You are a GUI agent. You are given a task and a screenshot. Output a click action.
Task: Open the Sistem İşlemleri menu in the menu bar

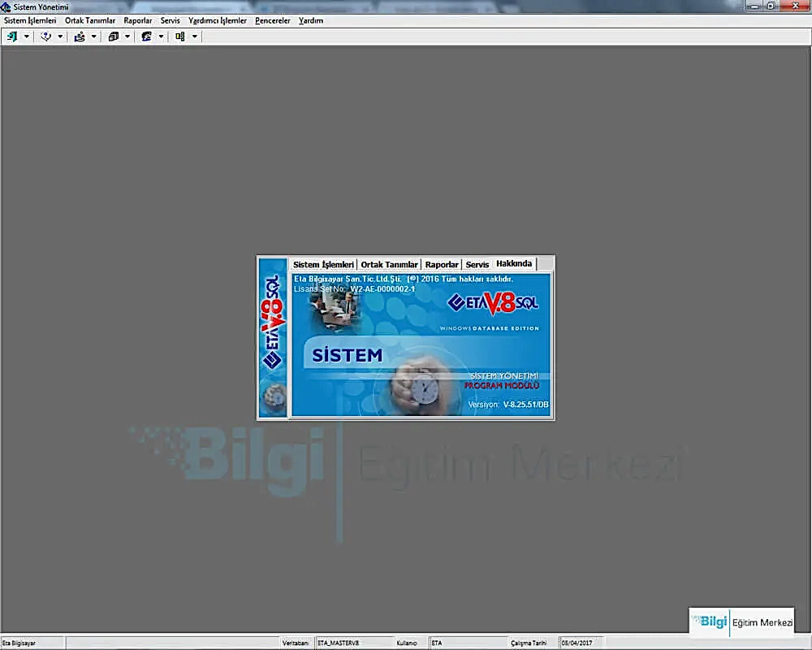click(30, 20)
